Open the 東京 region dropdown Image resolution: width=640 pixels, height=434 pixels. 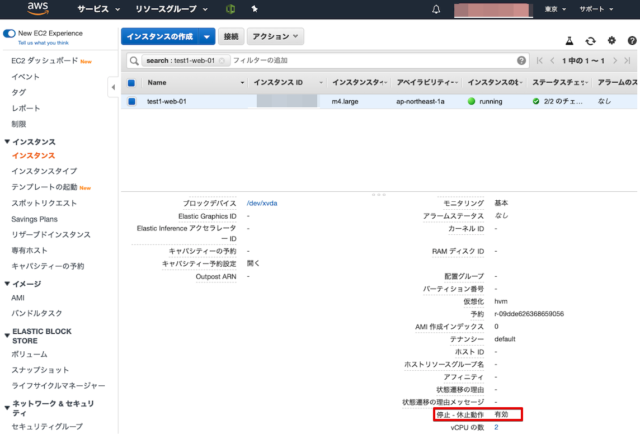[x=555, y=9]
